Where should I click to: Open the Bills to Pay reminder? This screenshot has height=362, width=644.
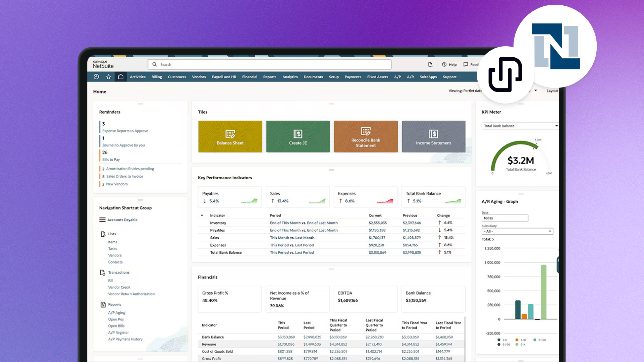111,160
